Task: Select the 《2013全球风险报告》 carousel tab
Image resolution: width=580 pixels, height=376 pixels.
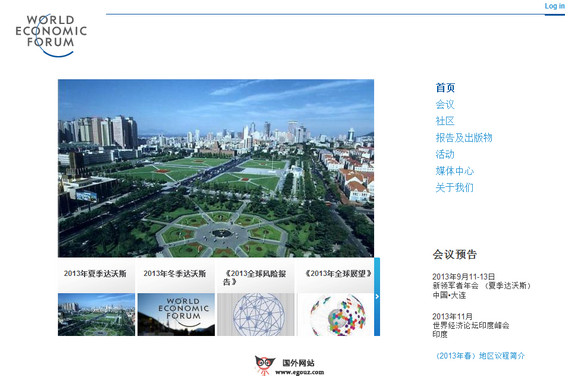Action: click(x=256, y=275)
